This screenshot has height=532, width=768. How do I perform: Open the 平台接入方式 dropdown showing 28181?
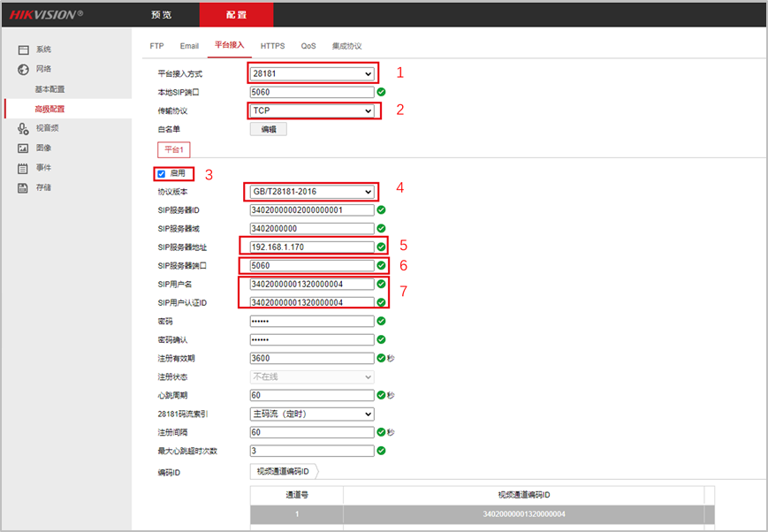(312, 73)
